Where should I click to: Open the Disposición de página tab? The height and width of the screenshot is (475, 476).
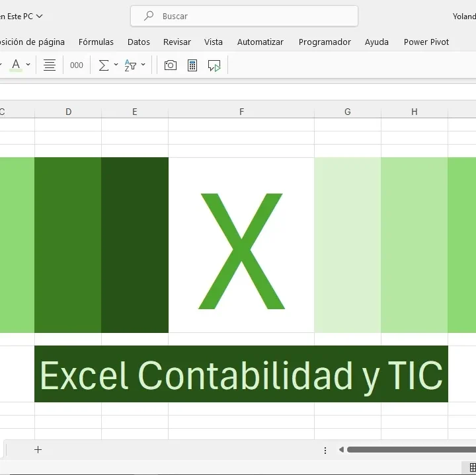(32, 42)
